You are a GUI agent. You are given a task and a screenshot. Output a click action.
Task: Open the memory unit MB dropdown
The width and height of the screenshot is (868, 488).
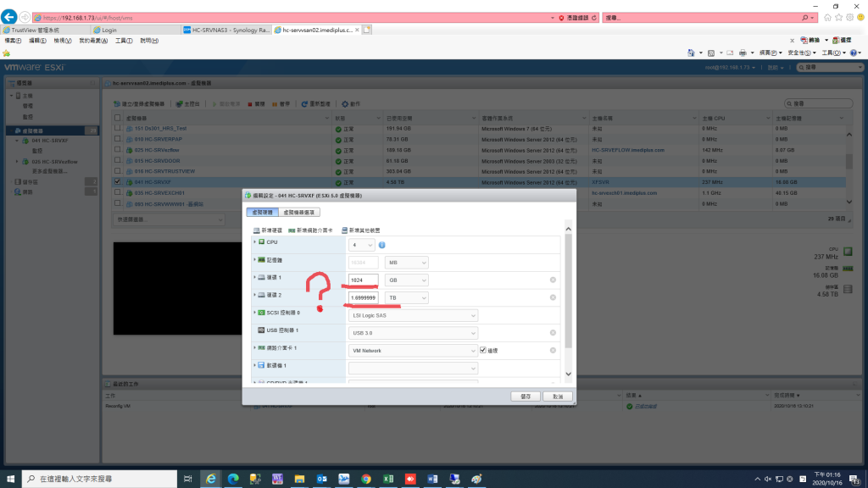407,263
